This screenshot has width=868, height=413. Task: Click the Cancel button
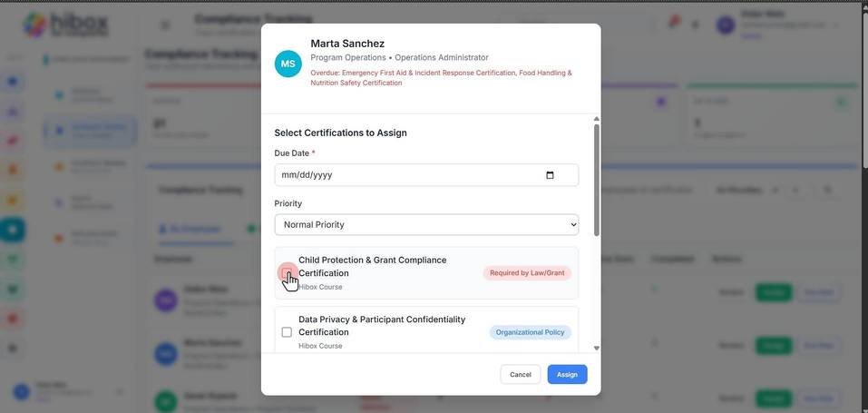pyautogui.click(x=521, y=375)
